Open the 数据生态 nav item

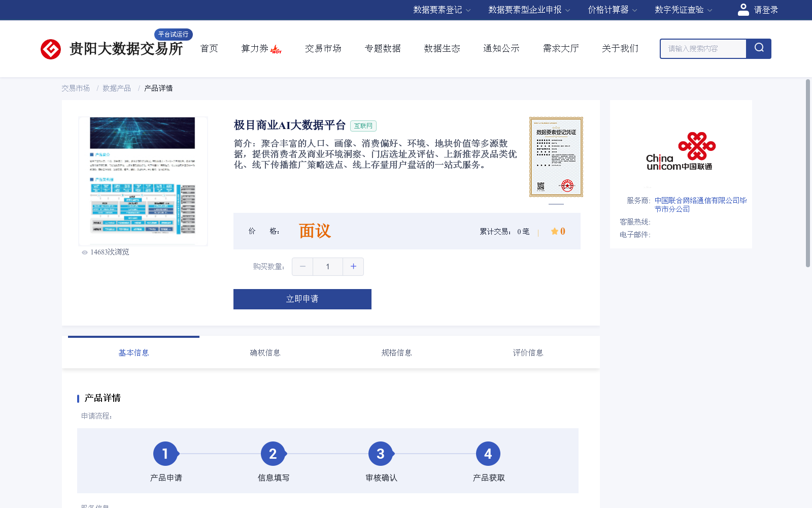pyautogui.click(x=442, y=48)
